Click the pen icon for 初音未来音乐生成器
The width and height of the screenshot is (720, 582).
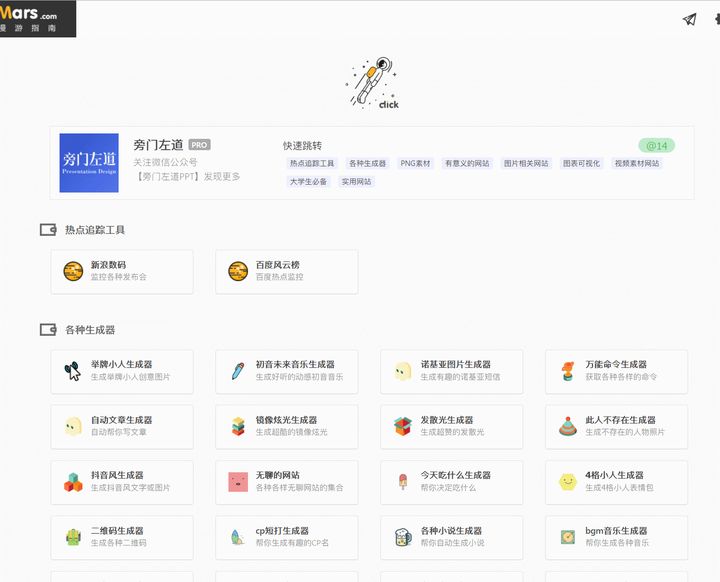[238, 371]
